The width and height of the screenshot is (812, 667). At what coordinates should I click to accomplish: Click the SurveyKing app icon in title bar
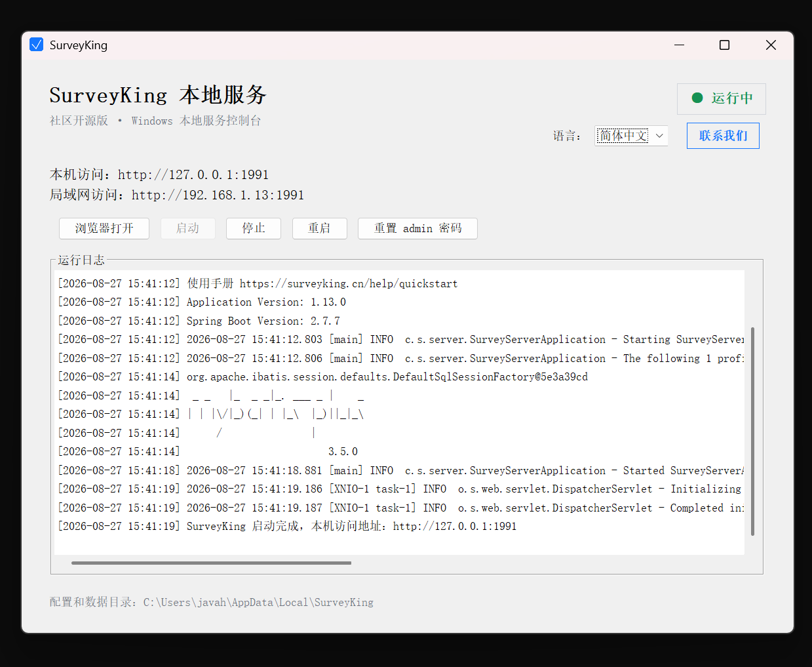37,45
